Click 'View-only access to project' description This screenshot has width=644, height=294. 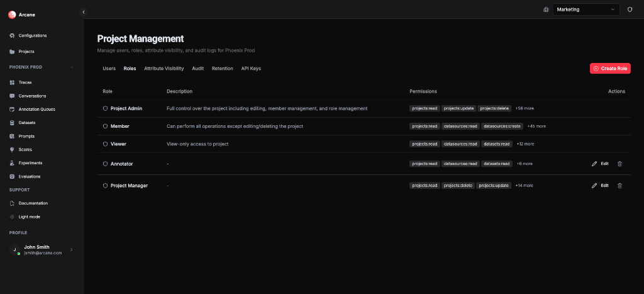(197, 144)
